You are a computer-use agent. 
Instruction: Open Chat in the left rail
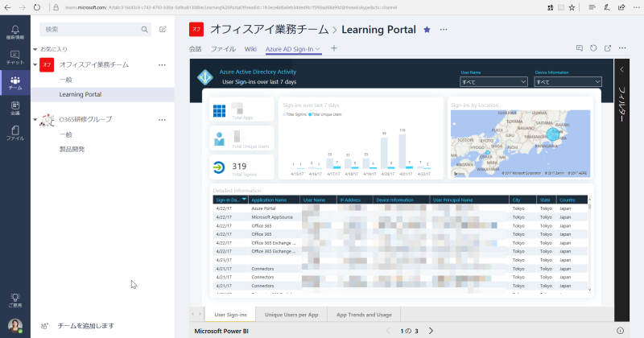coord(14,57)
